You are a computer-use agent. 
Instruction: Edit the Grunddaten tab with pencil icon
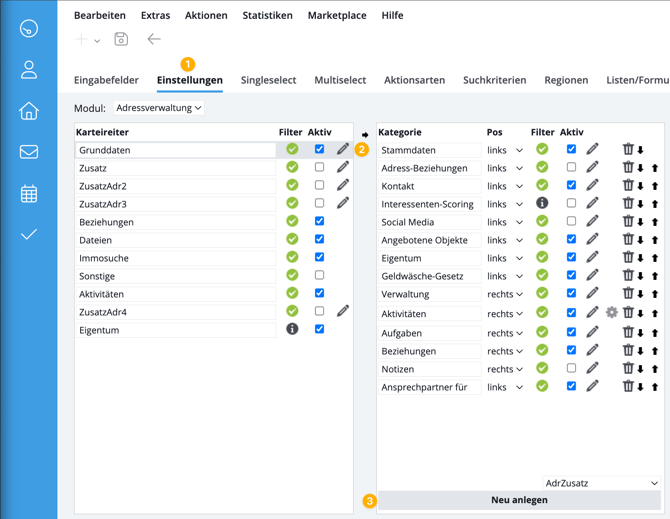(x=343, y=149)
